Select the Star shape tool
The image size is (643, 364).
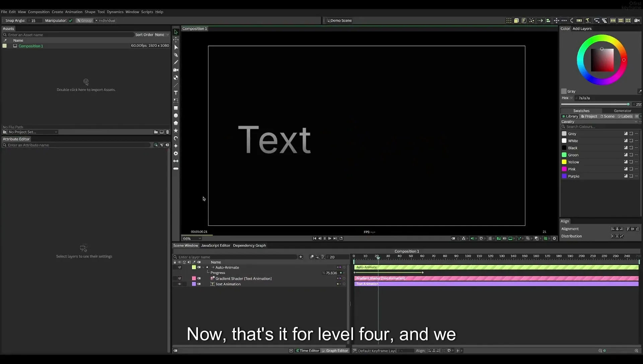tap(176, 130)
